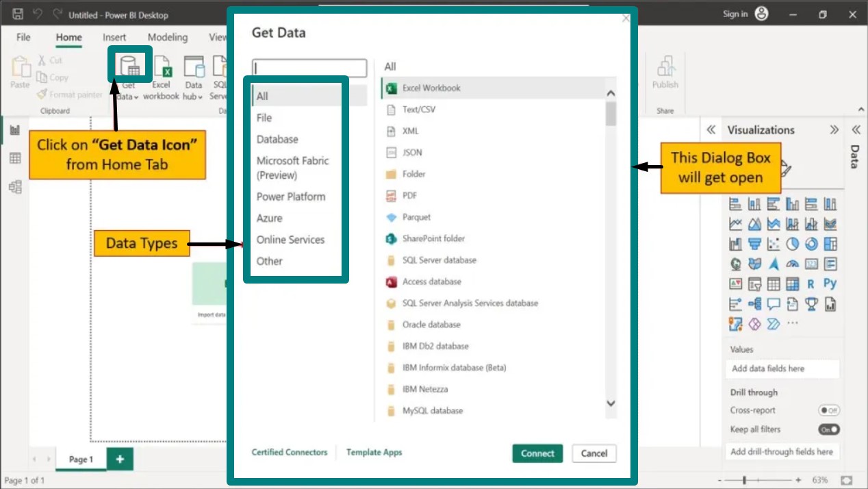Click the Get Data search box
The width and height of the screenshot is (868, 489).
309,68
